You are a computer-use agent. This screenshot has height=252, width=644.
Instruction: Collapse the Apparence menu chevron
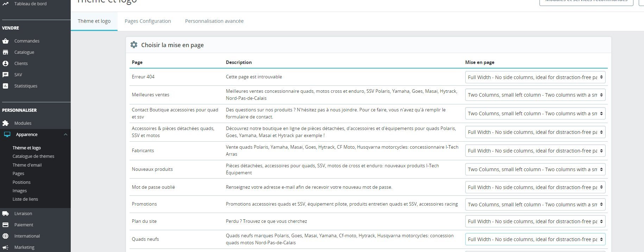click(65, 135)
